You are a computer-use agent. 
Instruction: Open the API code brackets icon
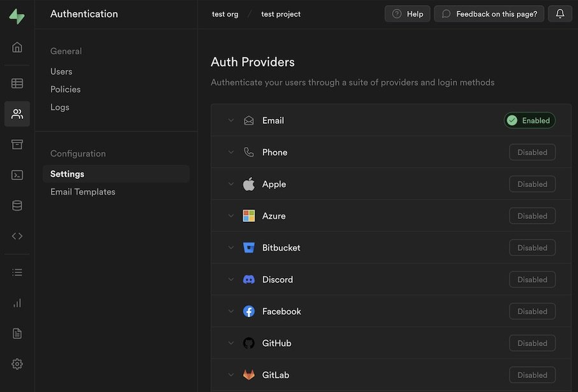[x=17, y=236]
